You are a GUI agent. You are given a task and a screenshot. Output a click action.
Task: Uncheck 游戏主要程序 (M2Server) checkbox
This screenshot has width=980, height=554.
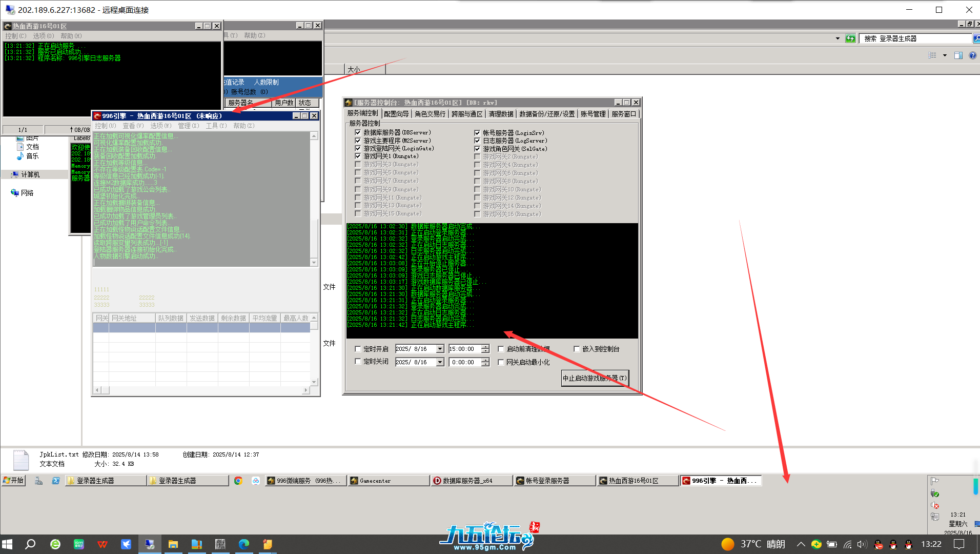point(358,141)
